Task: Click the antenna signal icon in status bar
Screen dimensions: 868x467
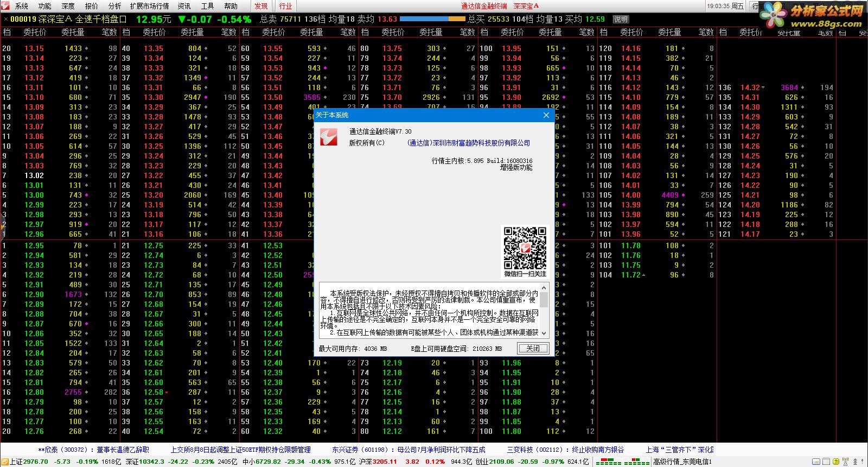Action: (x=845, y=462)
